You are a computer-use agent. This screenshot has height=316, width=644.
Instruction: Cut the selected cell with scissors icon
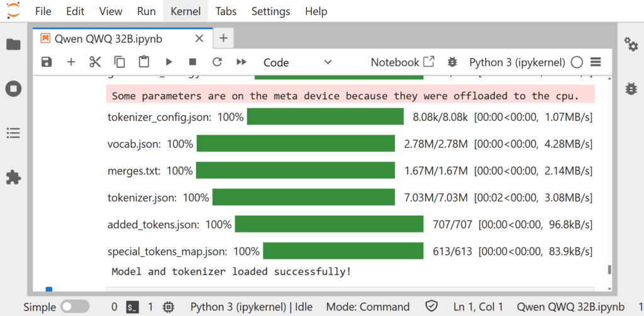click(x=95, y=62)
